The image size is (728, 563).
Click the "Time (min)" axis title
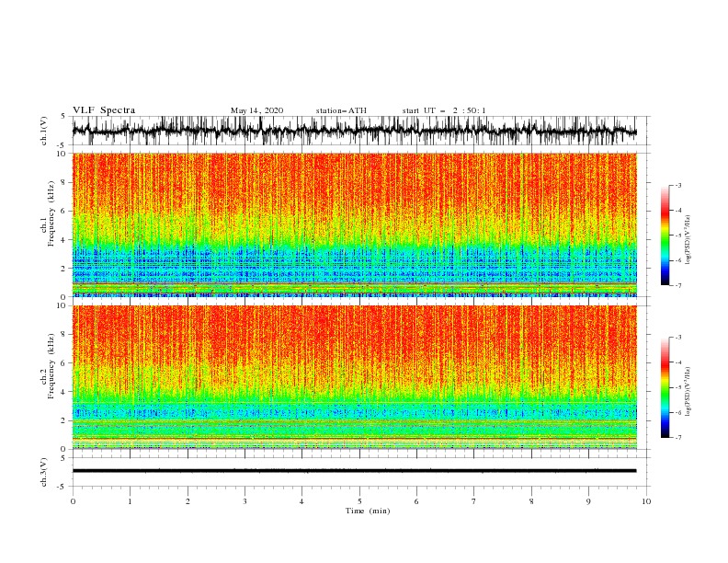tap(368, 511)
